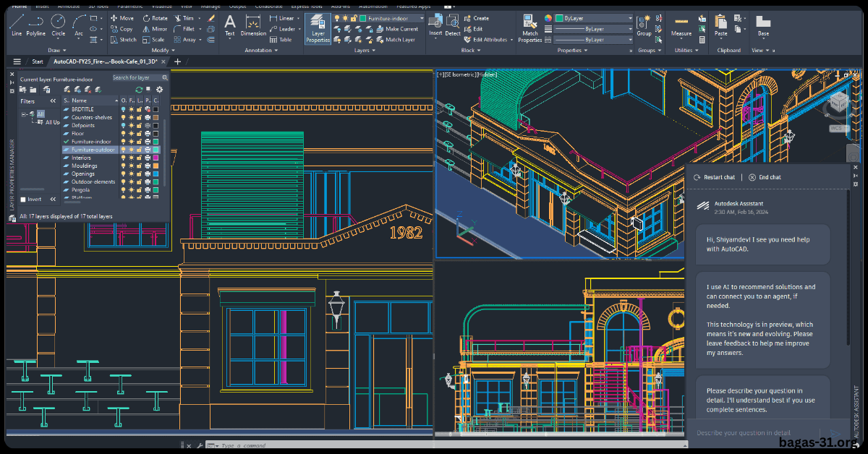
Task: Open Layer Properties from the ribbon
Action: pyautogui.click(x=318, y=27)
